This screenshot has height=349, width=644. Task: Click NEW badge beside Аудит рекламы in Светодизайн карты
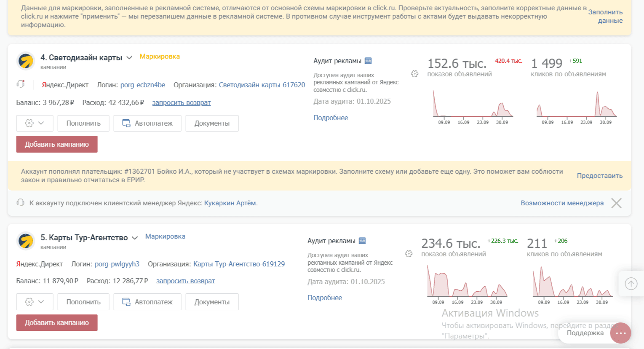pos(368,61)
